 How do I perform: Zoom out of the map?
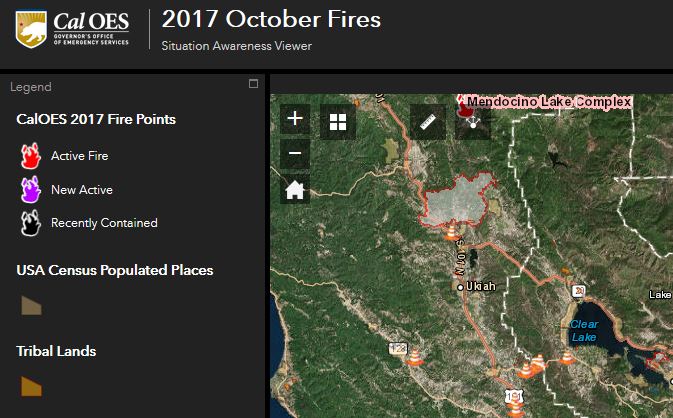(x=295, y=154)
